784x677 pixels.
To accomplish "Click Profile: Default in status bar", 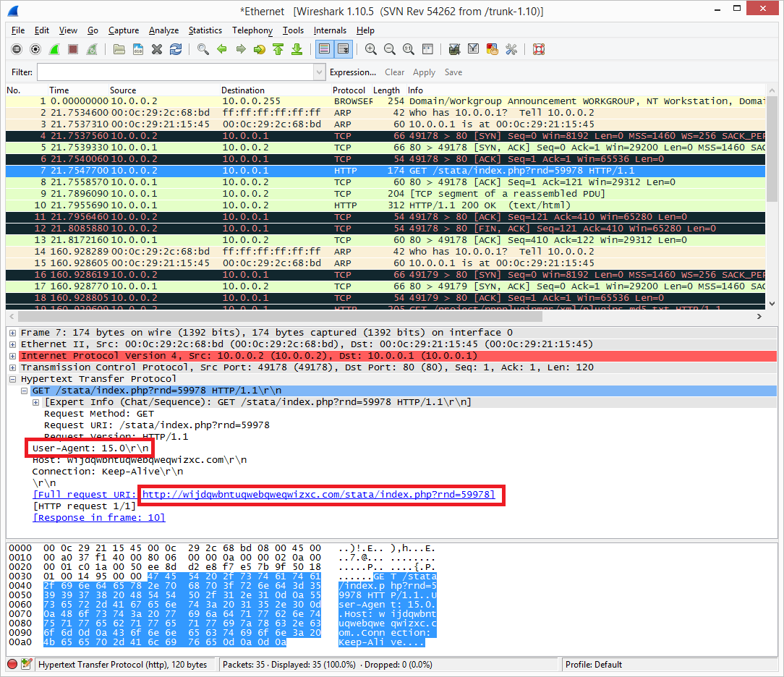I will point(594,665).
